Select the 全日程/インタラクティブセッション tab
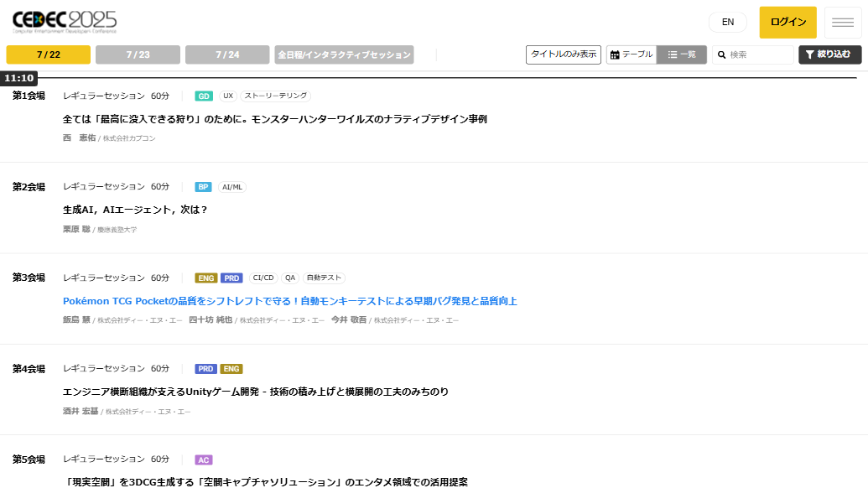 345,54
